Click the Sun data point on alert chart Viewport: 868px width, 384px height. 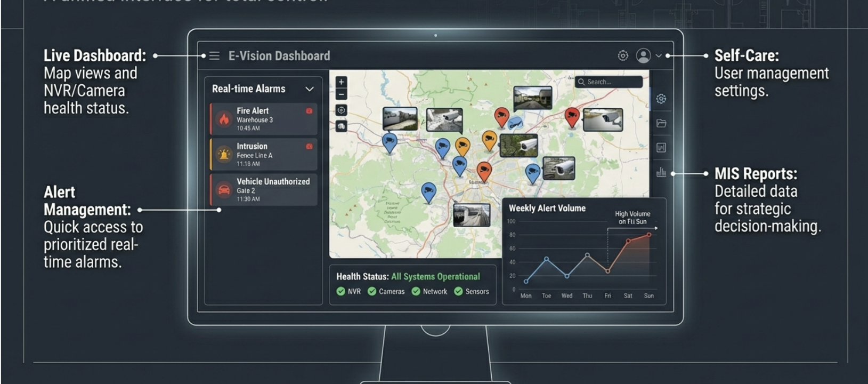(649, 235)
